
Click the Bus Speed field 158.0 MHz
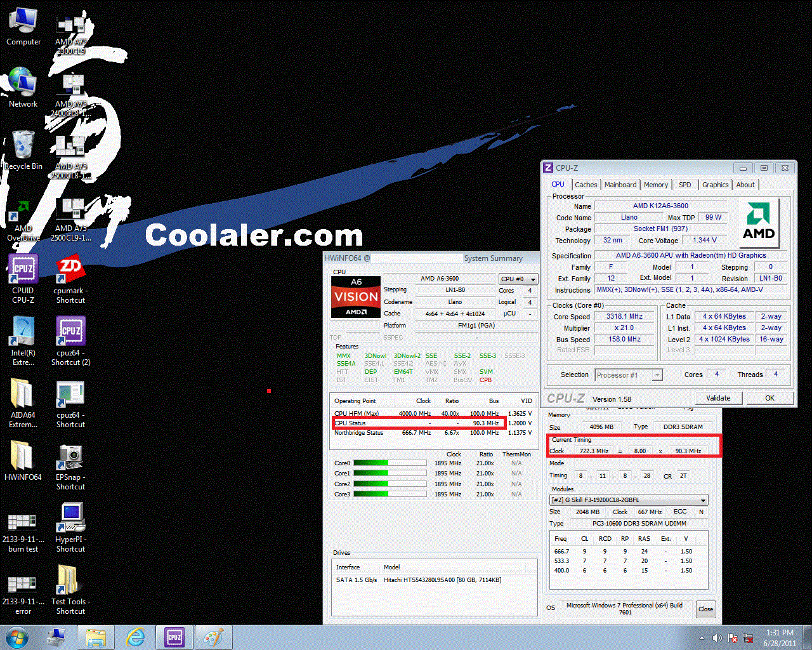coord(625,339)
